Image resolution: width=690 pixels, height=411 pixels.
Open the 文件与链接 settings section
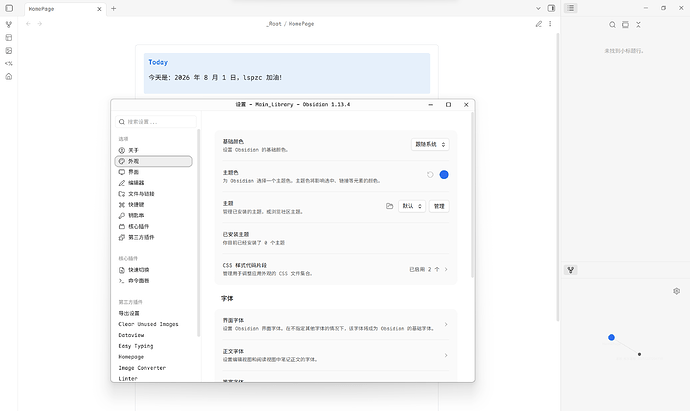(154, 194)
